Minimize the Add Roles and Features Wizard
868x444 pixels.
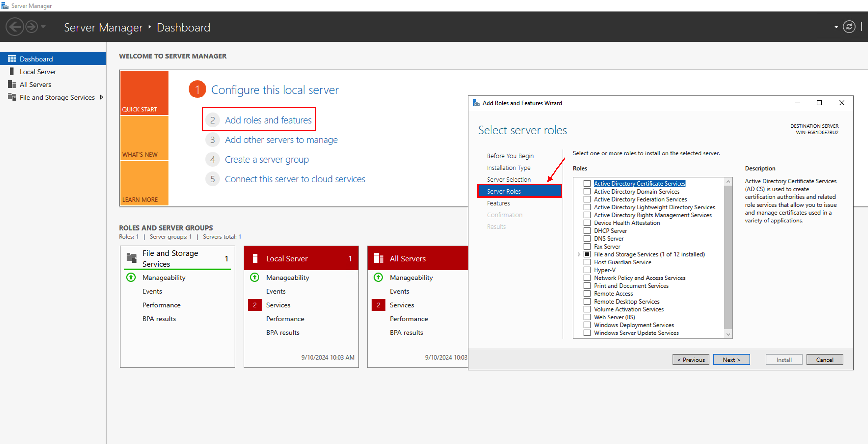point(797,103)
